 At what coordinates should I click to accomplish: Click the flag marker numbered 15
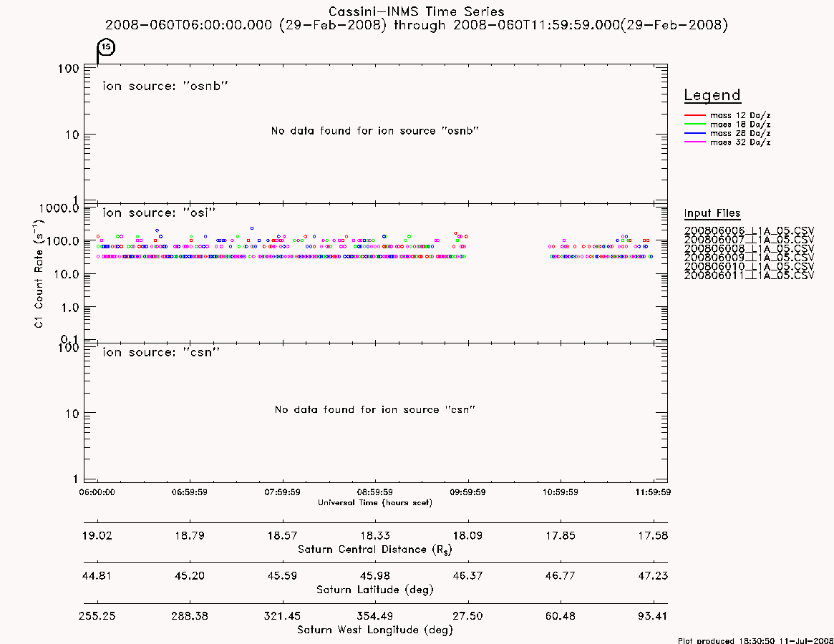pos(107,47)
